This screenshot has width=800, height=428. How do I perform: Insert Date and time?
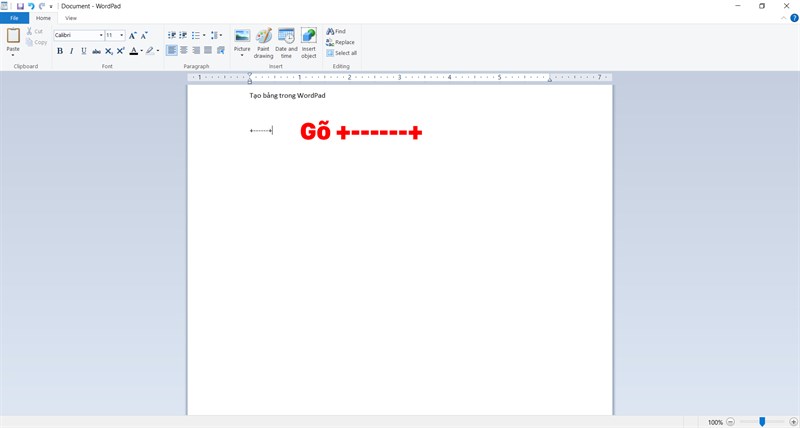click(x=286, y=43)
